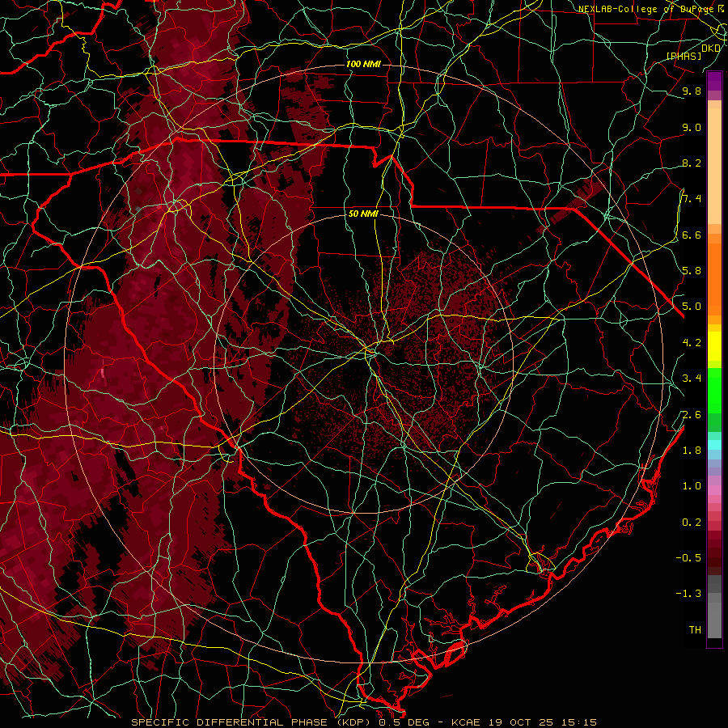
Task: Click the 1.8 scale value
Action: click(692, 451)
